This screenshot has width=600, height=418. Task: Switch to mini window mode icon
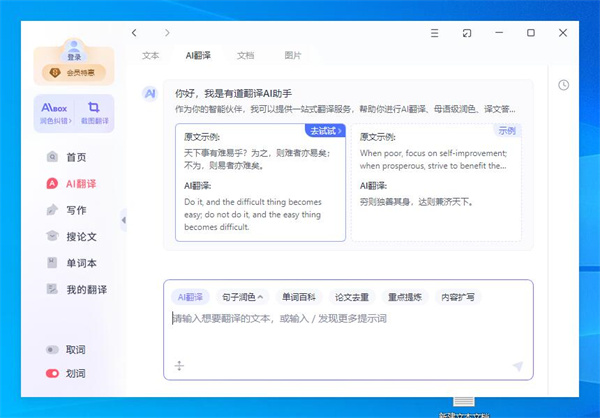(x=466, y=33)
